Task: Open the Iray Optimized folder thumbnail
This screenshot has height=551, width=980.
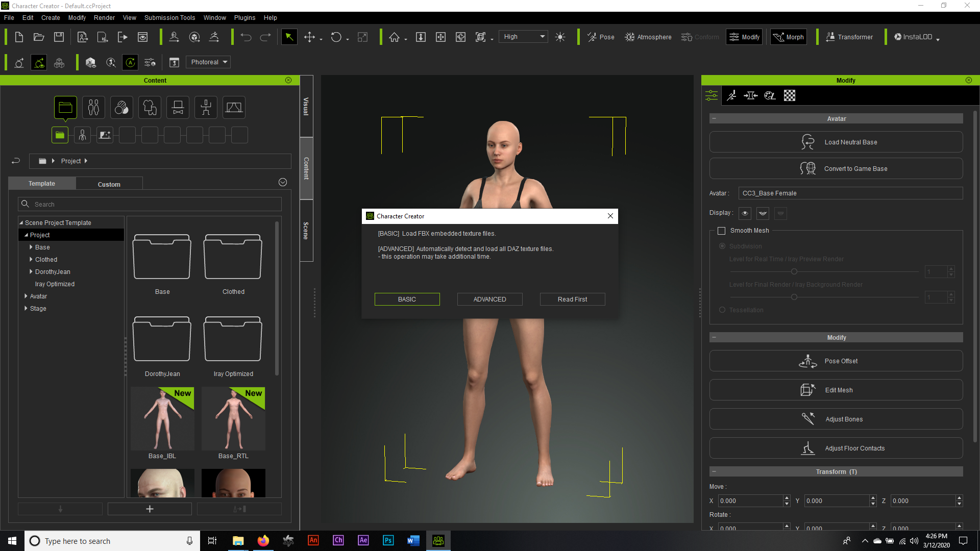Action: [233, 339]
